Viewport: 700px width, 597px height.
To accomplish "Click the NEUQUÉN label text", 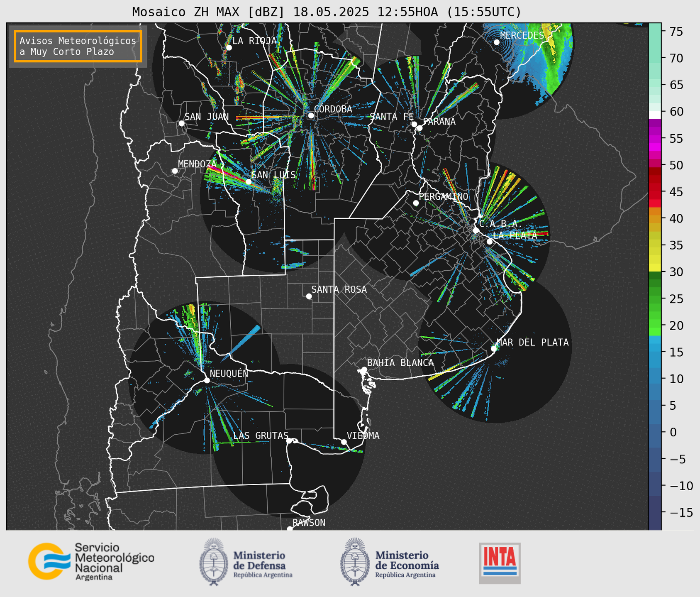I will click(229, 373).
